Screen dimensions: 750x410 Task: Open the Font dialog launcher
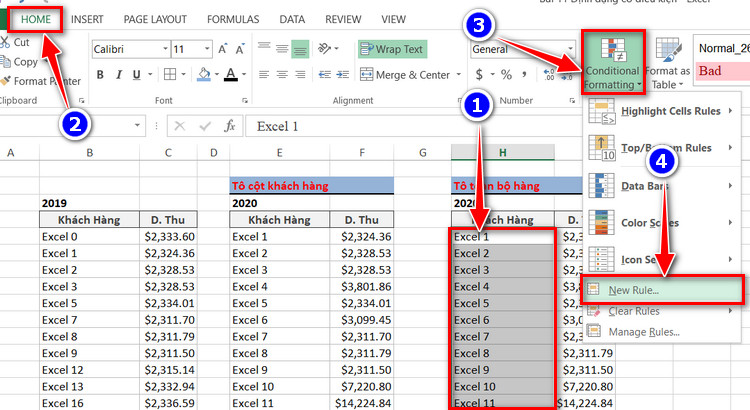click(244, 101)
